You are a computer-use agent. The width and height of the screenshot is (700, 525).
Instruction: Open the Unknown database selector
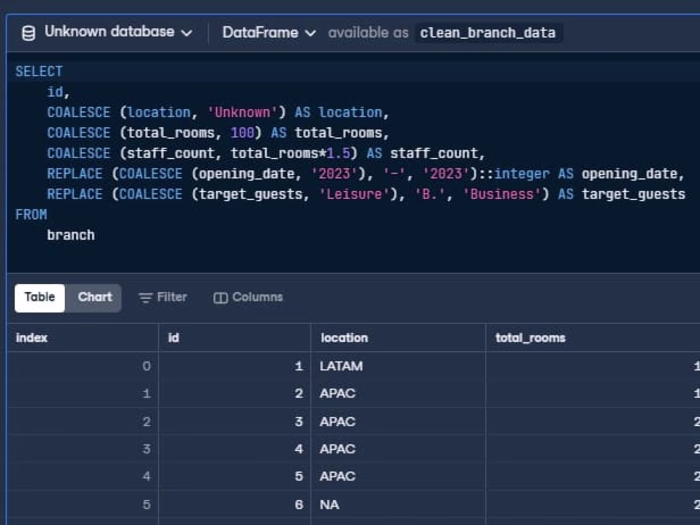(x=108, y=32)
